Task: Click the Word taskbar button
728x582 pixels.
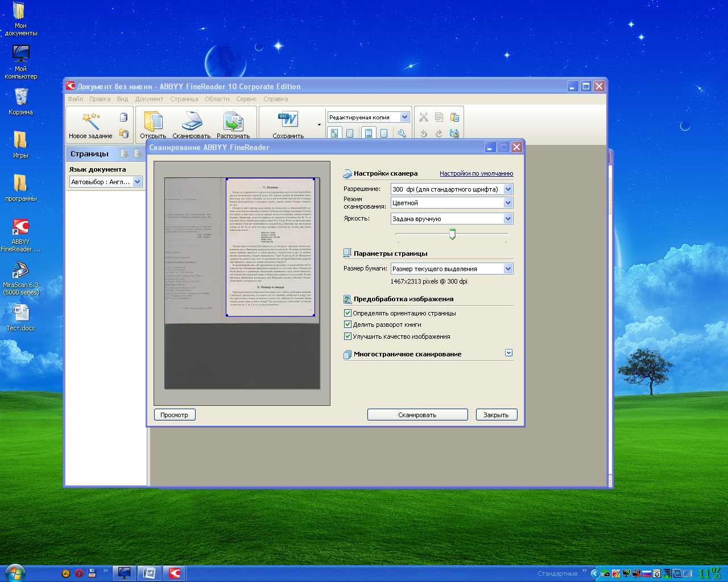Action: pos(150,573)
